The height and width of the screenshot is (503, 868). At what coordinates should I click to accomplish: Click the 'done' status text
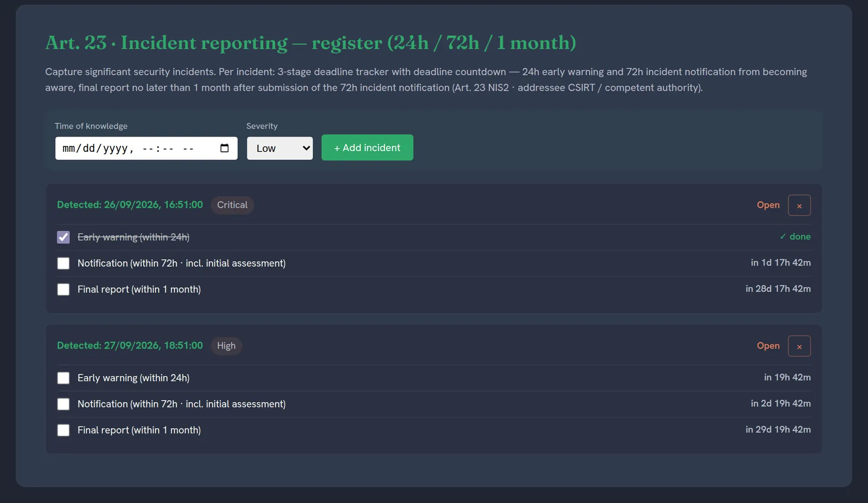795,236
